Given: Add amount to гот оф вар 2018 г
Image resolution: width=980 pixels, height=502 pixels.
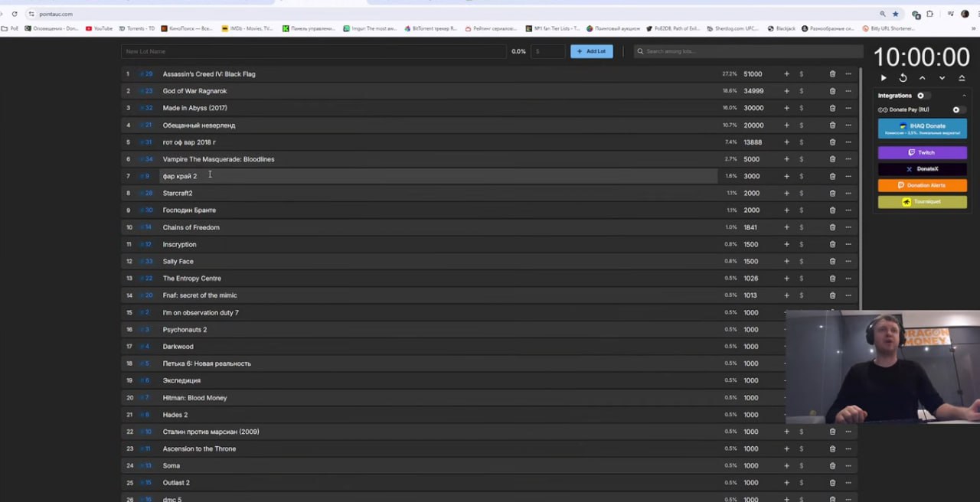Looking at the screenshot, I should coord(786,142).
